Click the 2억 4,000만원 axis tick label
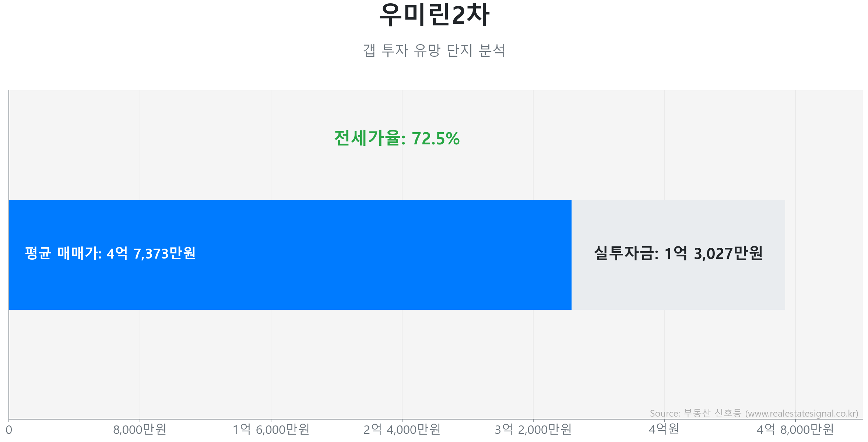 click(402, 429)
